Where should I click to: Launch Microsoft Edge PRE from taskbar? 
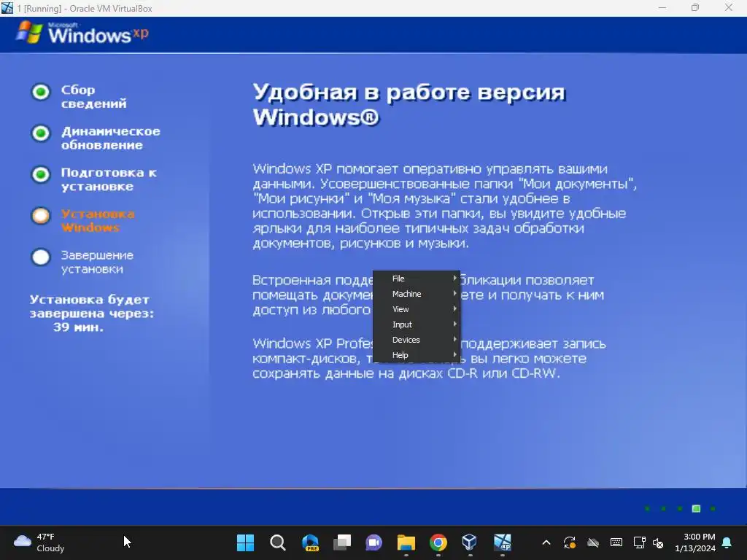[310, 542]
